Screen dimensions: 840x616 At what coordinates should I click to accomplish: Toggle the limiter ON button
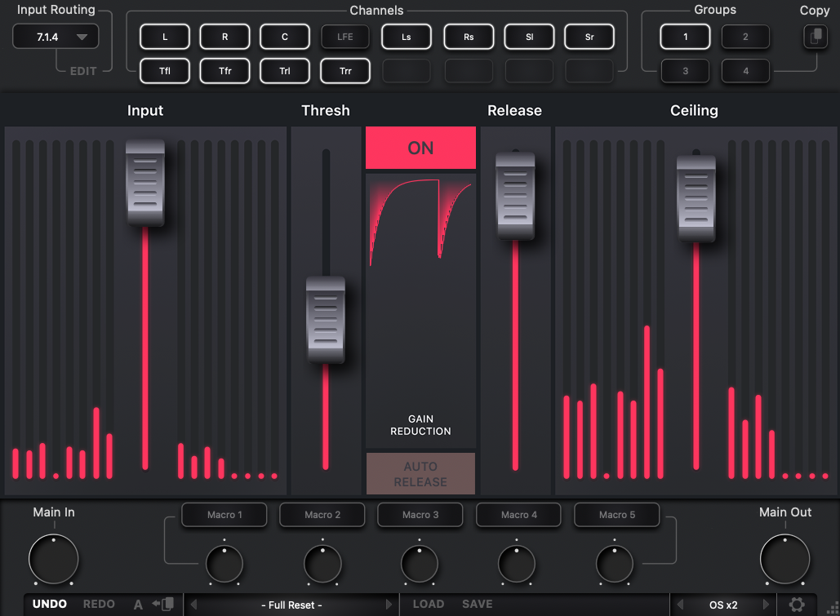[x=420, y=148]
